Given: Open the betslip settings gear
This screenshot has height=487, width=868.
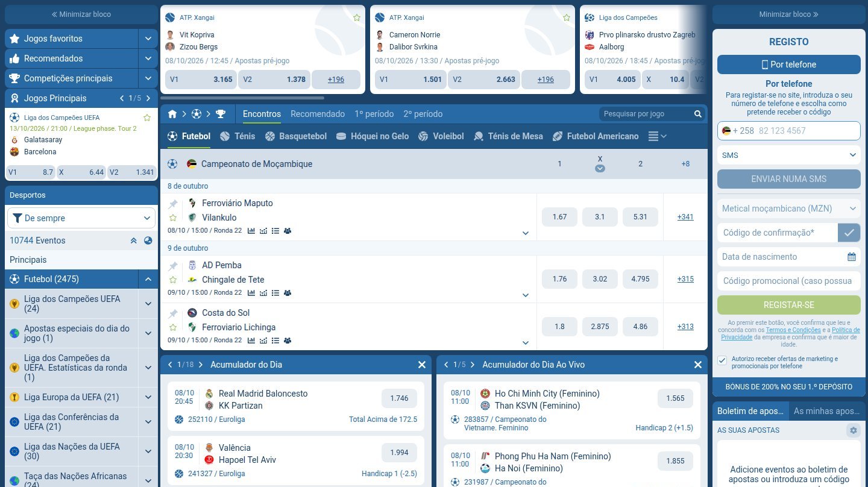Looking at the screenshot, I should click(x=852, y=430).
